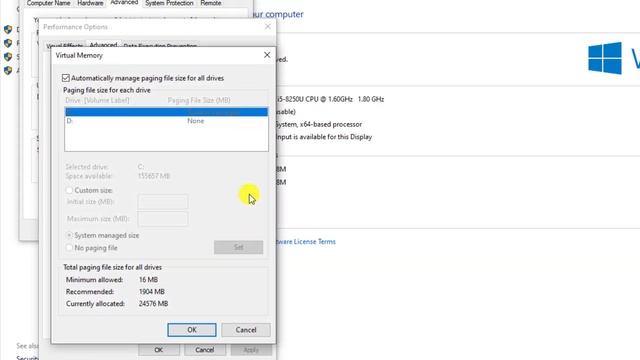Confirm with OK in Virtual Memory dialog

(x=192, y=330)
